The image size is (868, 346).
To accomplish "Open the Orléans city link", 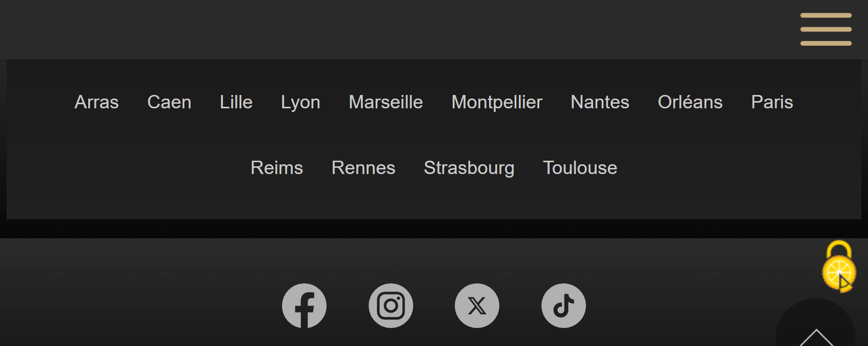I will click(x=690, y=102).
